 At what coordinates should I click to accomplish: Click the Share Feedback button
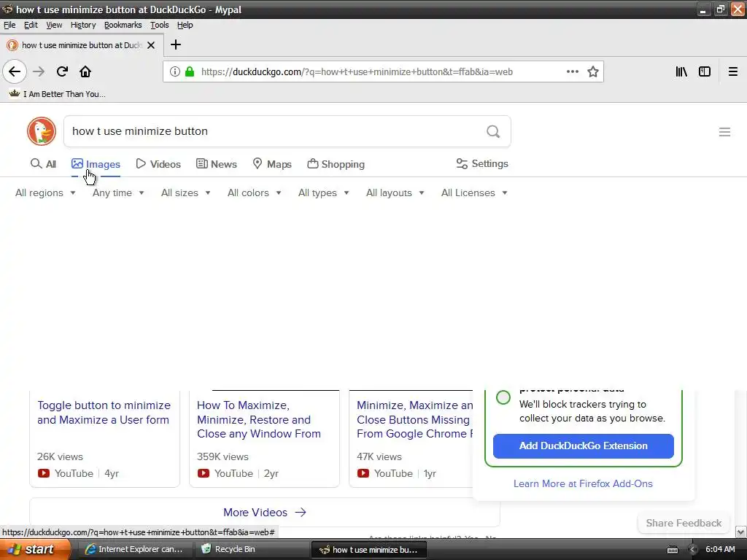point(684,523)
